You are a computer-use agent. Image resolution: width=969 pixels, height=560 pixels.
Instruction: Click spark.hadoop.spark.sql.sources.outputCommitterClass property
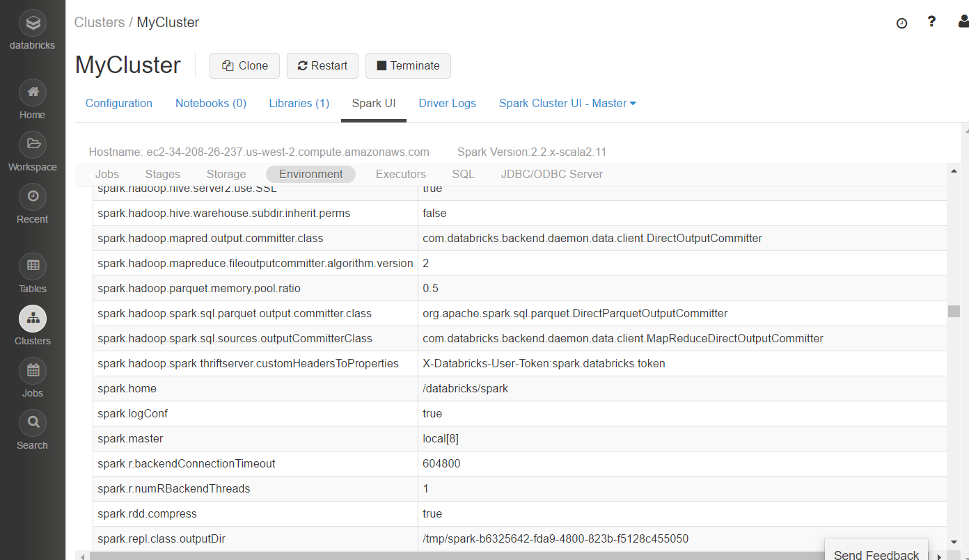235,338
